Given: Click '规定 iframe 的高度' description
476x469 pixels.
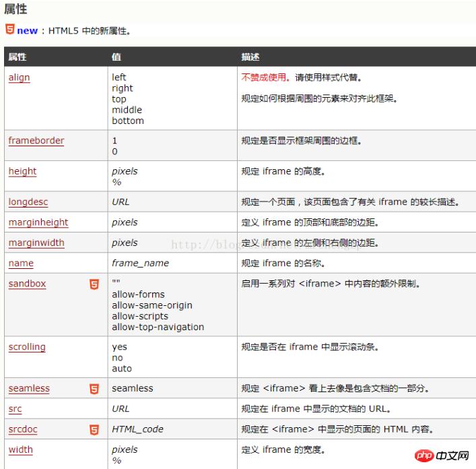Looking at the screenshot, I should [x=283, y=171].
